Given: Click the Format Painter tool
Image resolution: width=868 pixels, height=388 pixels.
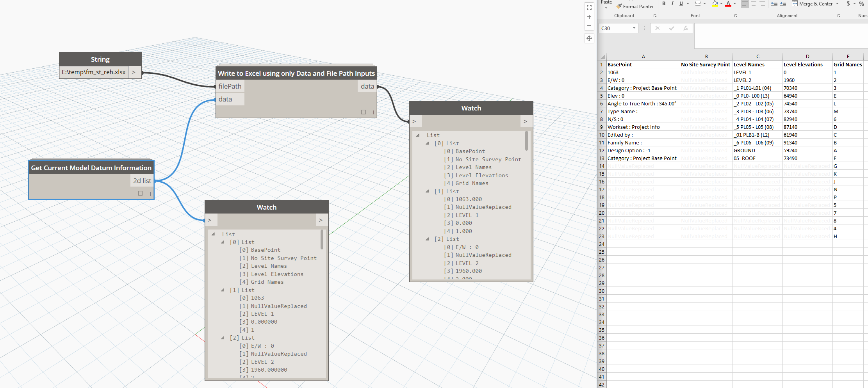Looking at the screenshot, I should [x=635, y=7].
